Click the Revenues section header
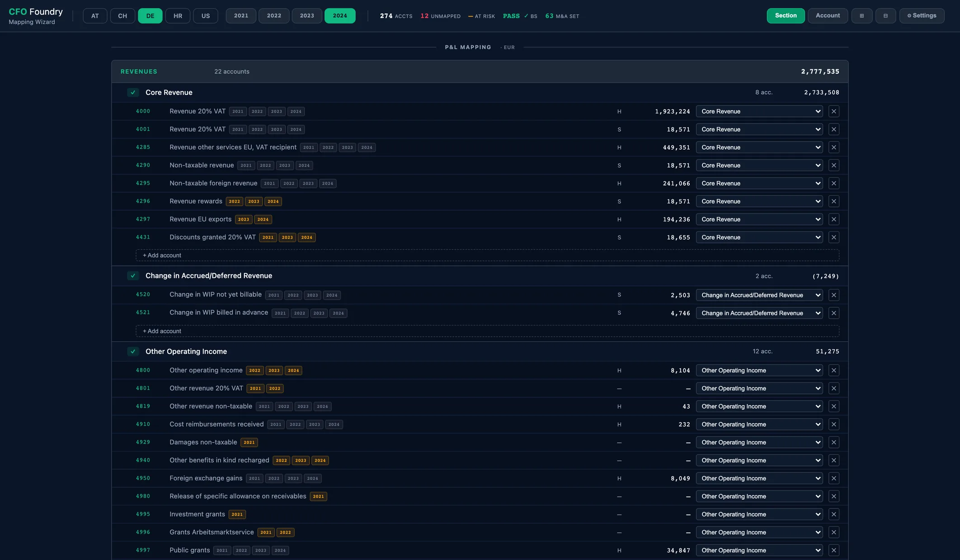The width and height of the screenshot is (960, 560). click(x=480, y=71)
